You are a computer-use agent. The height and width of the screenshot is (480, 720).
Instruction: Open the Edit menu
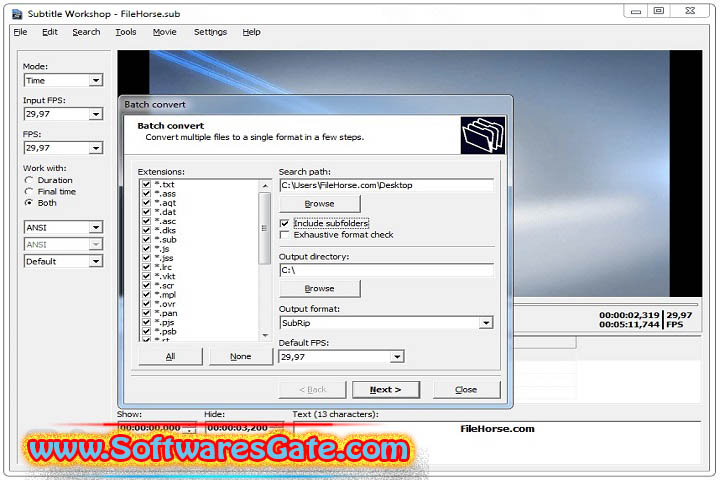point(50,32)
